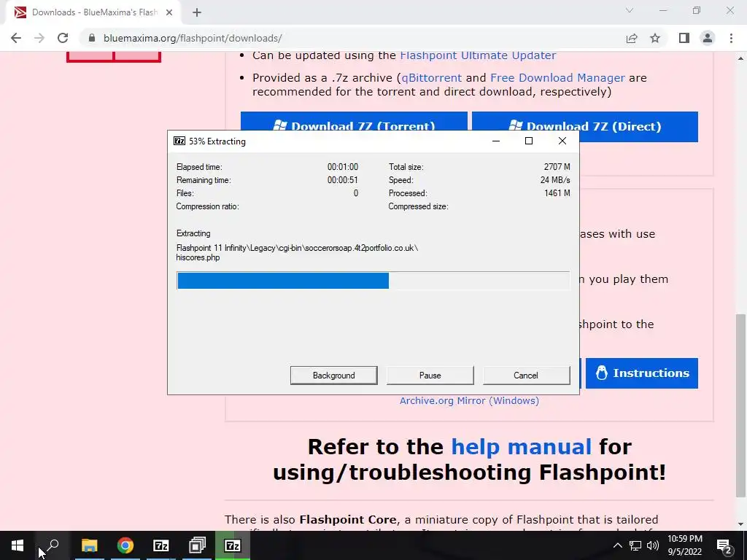Click the Chrome forward arrow

point(39,38)
